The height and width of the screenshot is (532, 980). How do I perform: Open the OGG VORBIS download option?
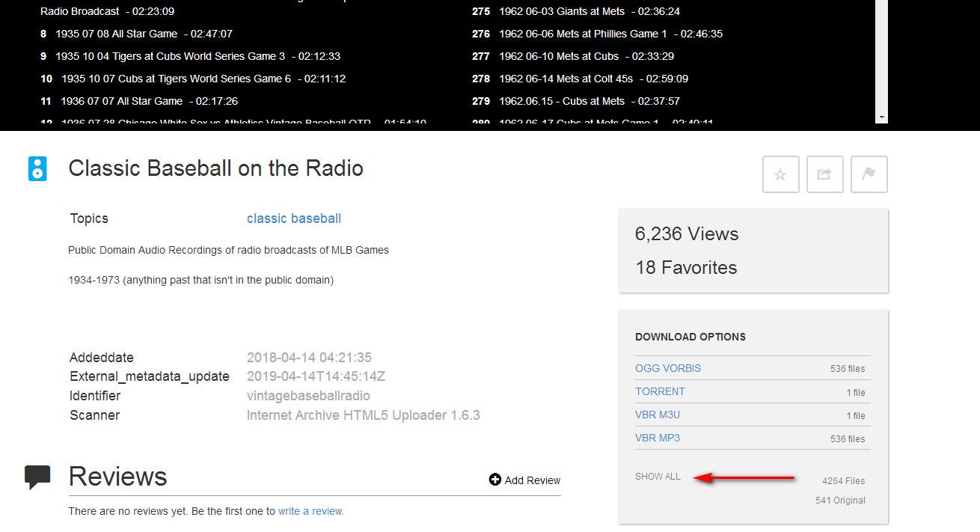[667, 368]
